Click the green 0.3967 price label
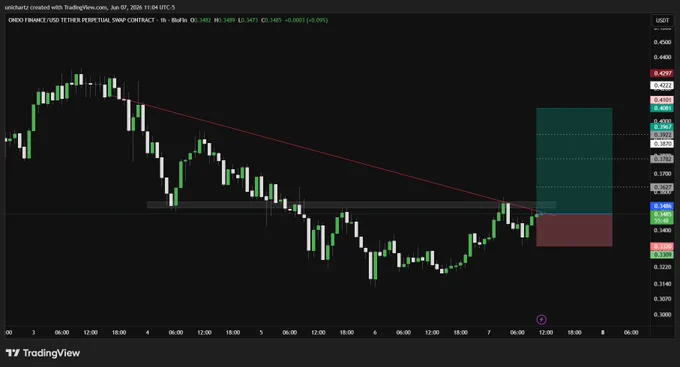 (662, 127)
